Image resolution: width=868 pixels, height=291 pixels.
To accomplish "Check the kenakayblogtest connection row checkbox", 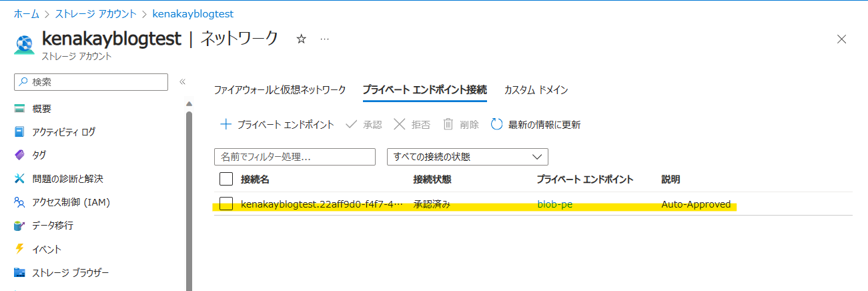I will tap(226, 204).
